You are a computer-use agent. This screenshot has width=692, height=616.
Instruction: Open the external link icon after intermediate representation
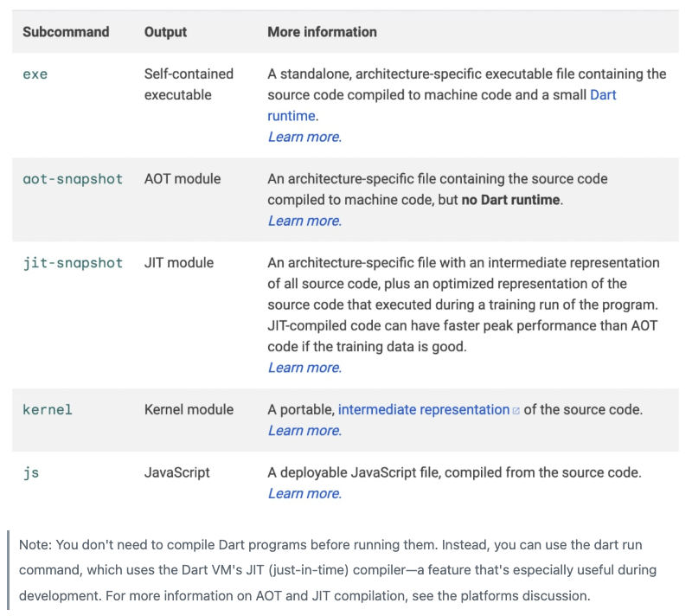pyautogui.click(x=516, y=410)
